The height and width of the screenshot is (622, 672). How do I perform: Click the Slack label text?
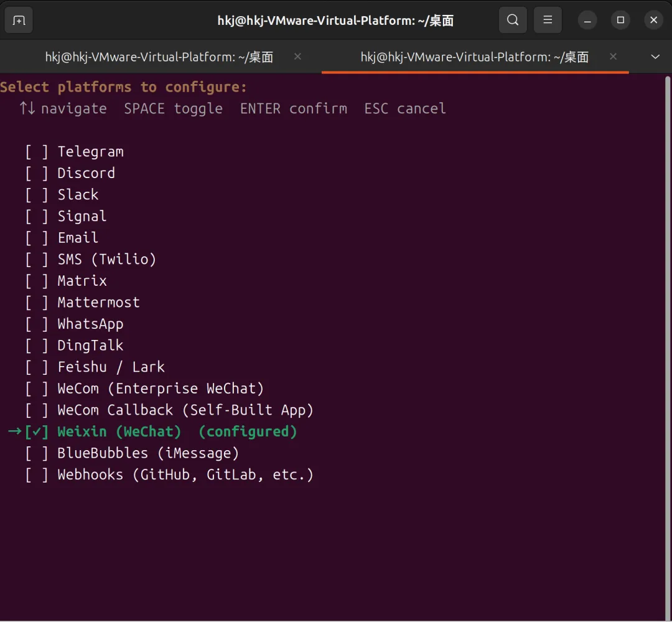tap(78, 195)
